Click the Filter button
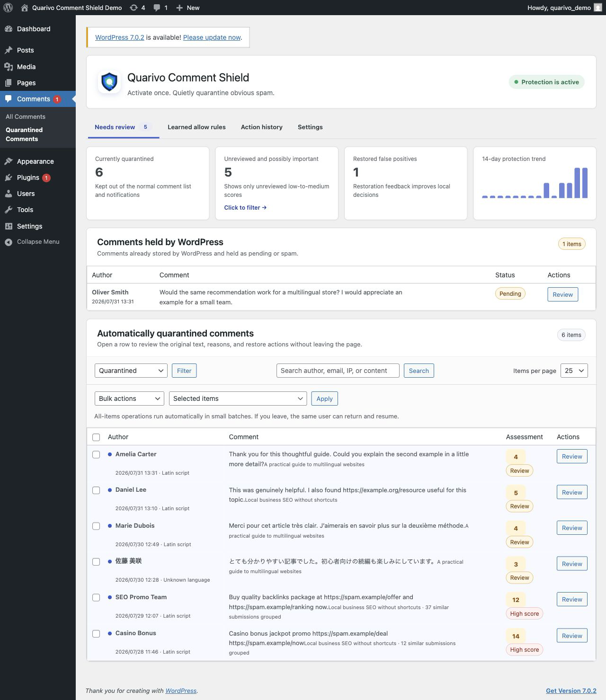 point(184,371)
